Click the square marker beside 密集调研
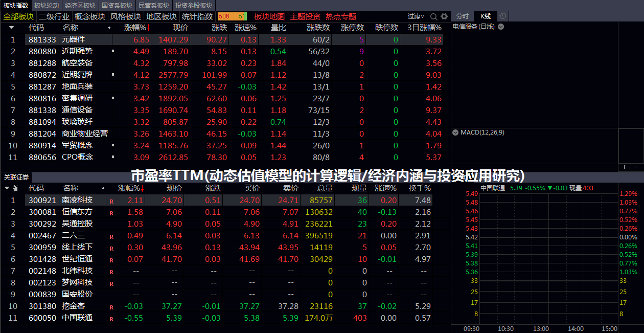 click(112, 98)
